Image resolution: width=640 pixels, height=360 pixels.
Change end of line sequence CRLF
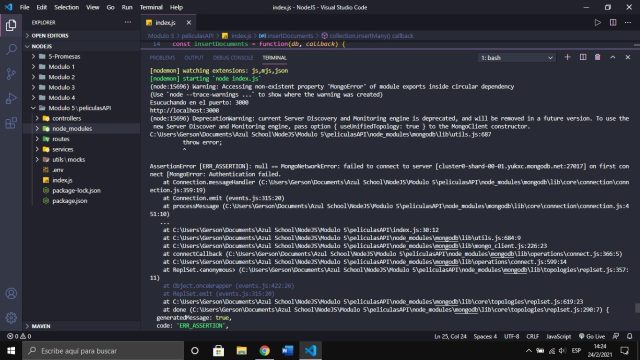[x=533, y=336]
